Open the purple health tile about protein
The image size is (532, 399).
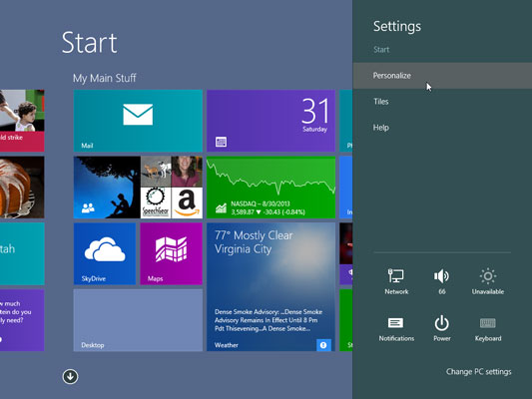click(x=22, y=320)
